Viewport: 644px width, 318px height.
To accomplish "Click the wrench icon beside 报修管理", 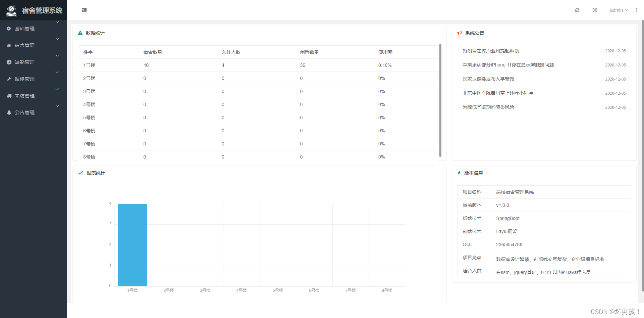I will click(9, 79).
